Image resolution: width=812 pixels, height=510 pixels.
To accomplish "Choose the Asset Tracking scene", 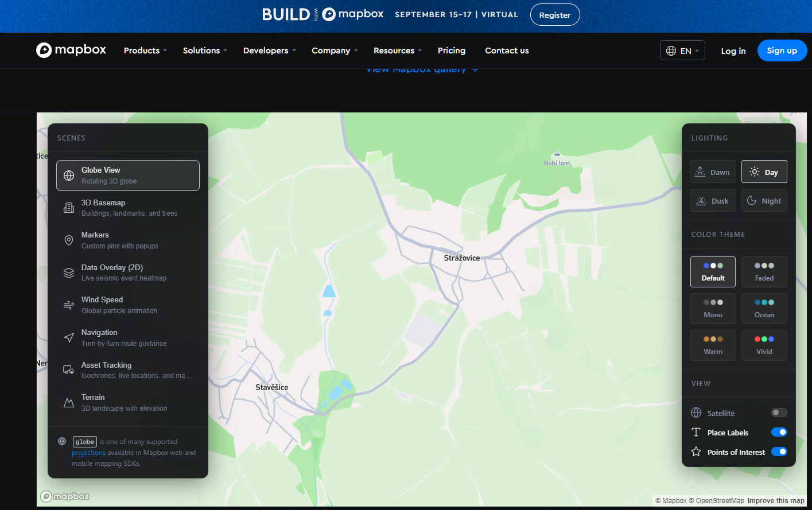I will [x=128, y=370].
